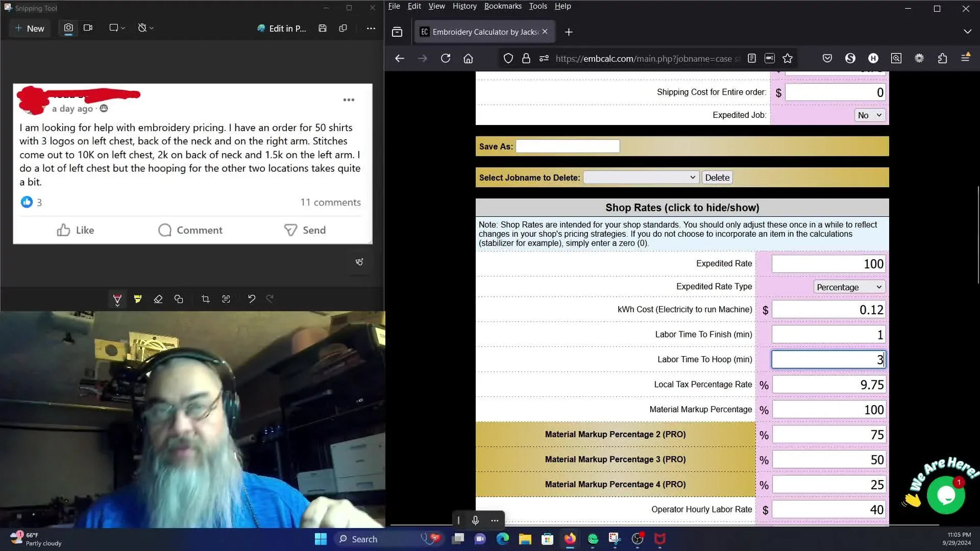
Task: Click the Delete button
Action: (717, 177)
